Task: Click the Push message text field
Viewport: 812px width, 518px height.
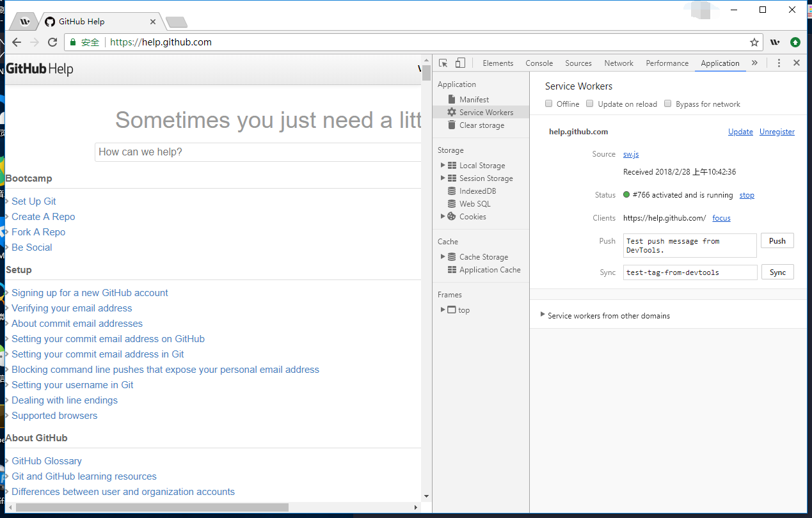Action: coord(690,246)
